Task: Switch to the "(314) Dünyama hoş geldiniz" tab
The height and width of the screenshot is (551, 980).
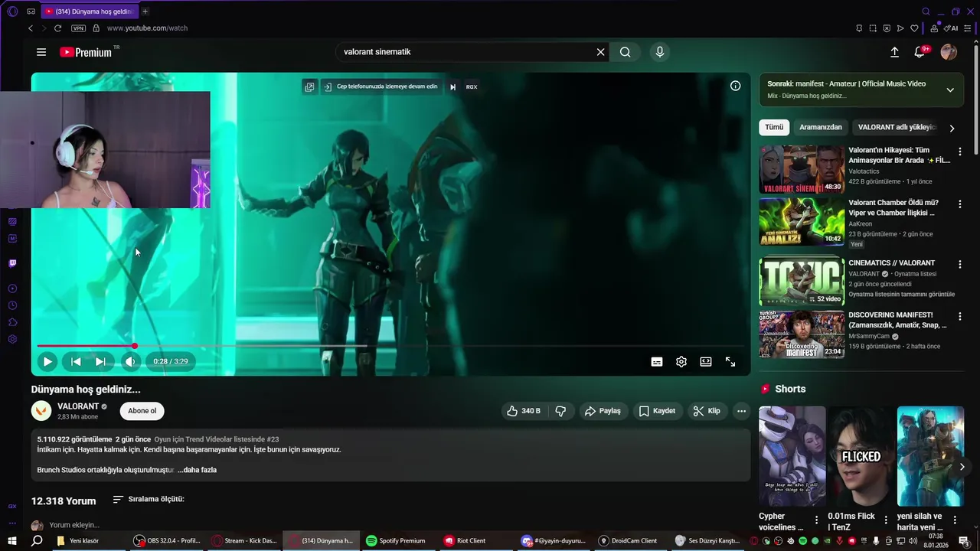Action: (x=89, y=11)
